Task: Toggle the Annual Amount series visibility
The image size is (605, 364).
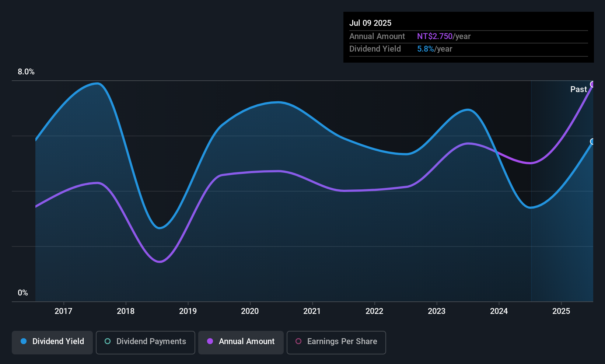Action: coord(241,342)
